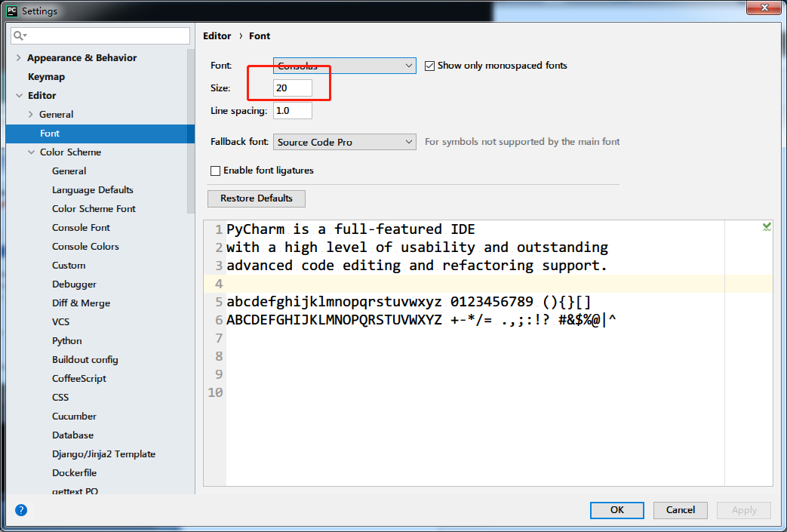Select Debugger color scheme item
The width and height of the screenshot is (787, 532).
(74, 284)
